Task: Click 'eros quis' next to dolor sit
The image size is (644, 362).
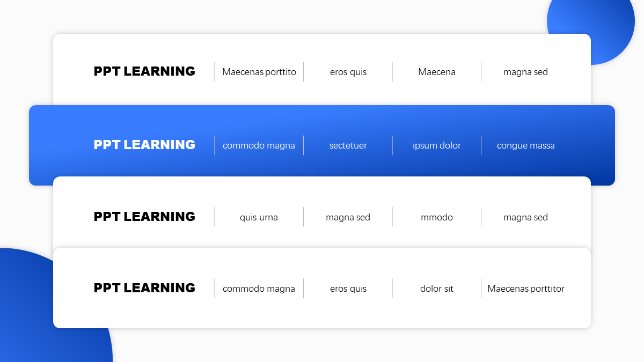Action: [348, 289]
